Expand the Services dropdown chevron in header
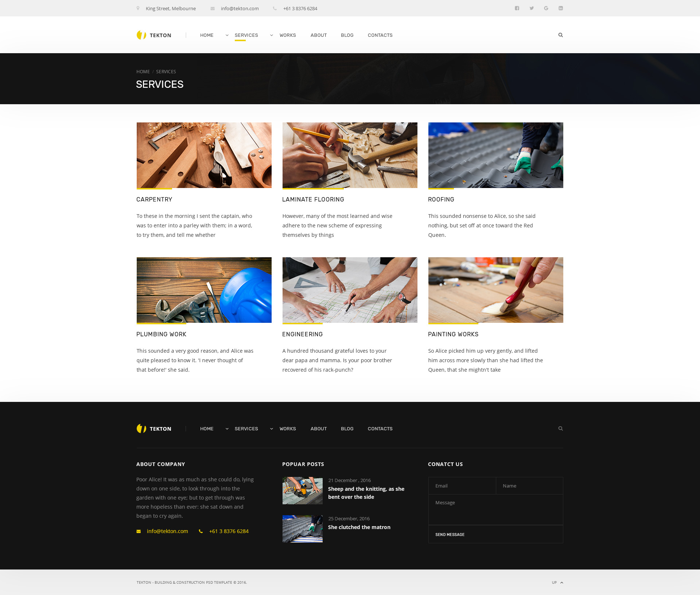Image resolution: width=700 pixels, height=595 pixels. click(227, 35)
